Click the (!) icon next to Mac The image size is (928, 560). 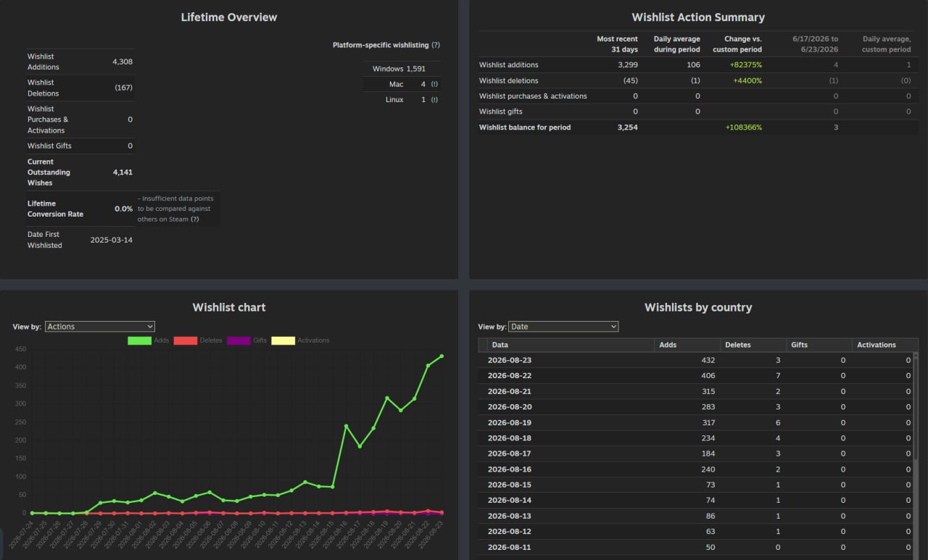coord(434,84)
